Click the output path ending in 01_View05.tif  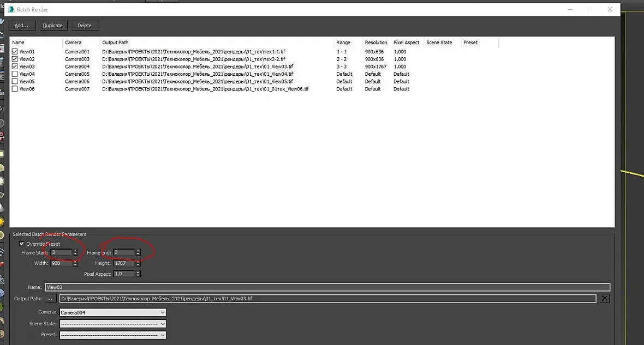click(198, 81)
